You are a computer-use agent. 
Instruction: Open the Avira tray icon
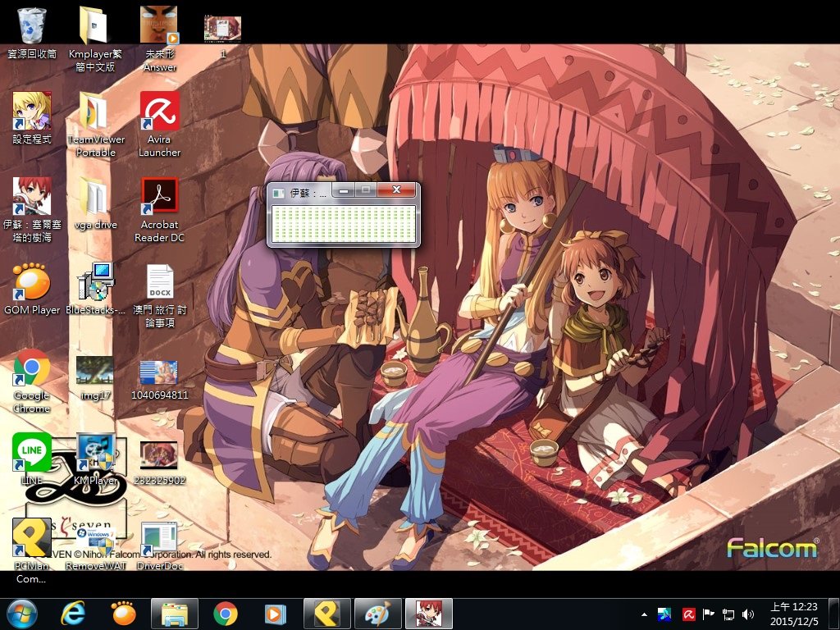coord(688,614)
